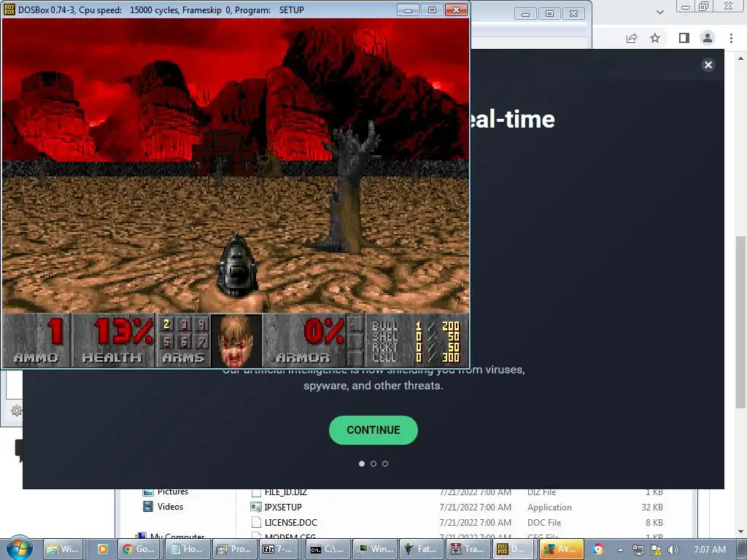Viewport: 747px width, 560px height.
Task: Switch to the 'Pro...' taskbar item
Action: point(234,549)
